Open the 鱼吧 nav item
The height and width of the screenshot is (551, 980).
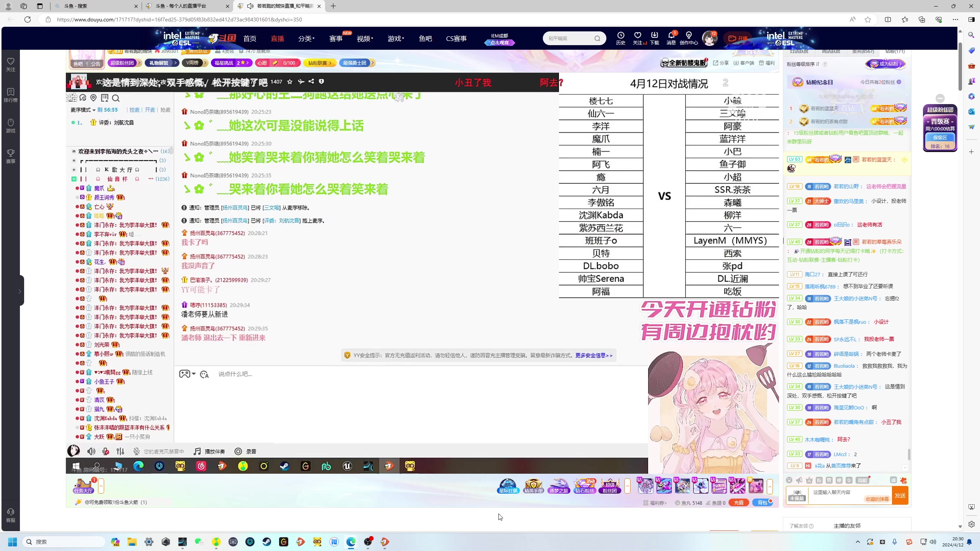point(425,39)
